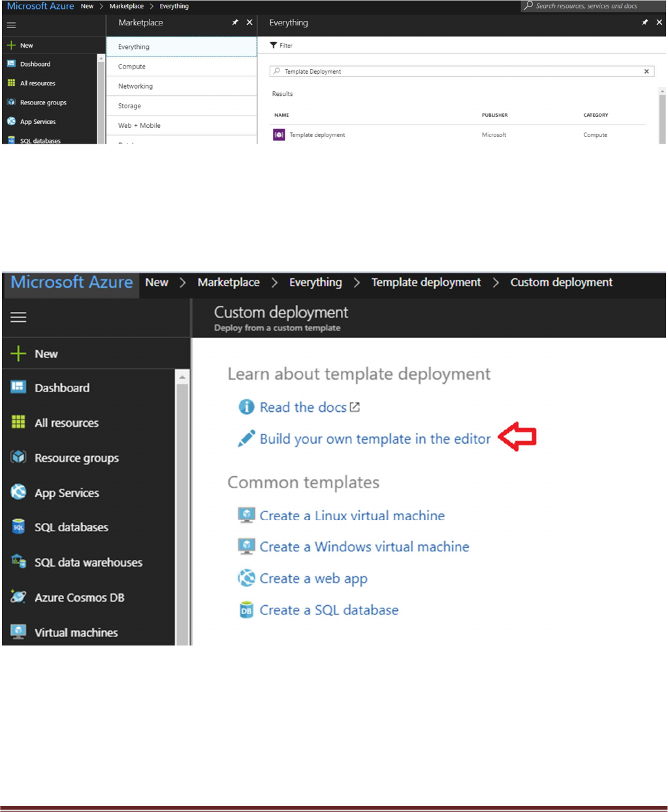This screenshot has width=668, height=812.
Task: Click Create a web app link
Action: 313,579
